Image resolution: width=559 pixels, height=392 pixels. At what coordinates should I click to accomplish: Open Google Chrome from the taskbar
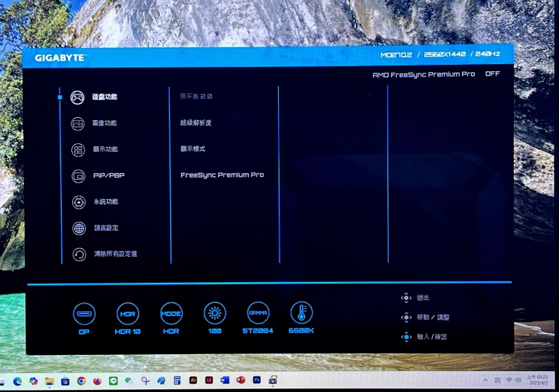pos(82,381)
